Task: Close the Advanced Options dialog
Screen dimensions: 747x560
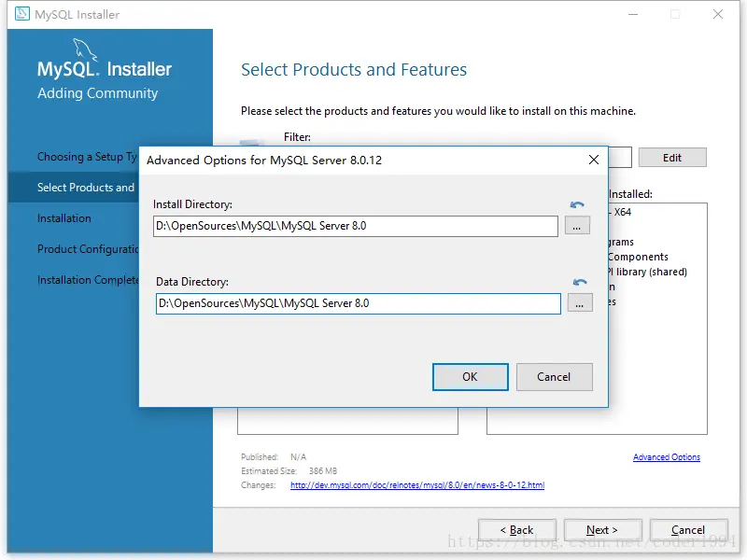Action: [x=594, y=159]
